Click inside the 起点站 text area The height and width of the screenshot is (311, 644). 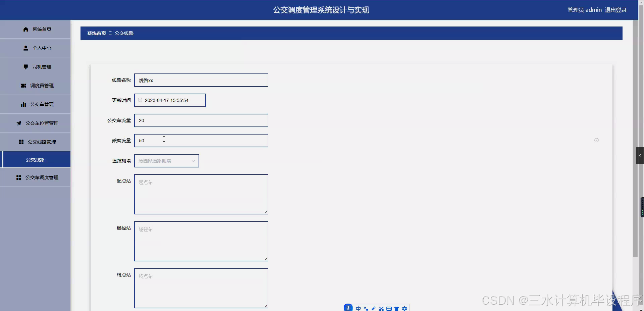201,194
